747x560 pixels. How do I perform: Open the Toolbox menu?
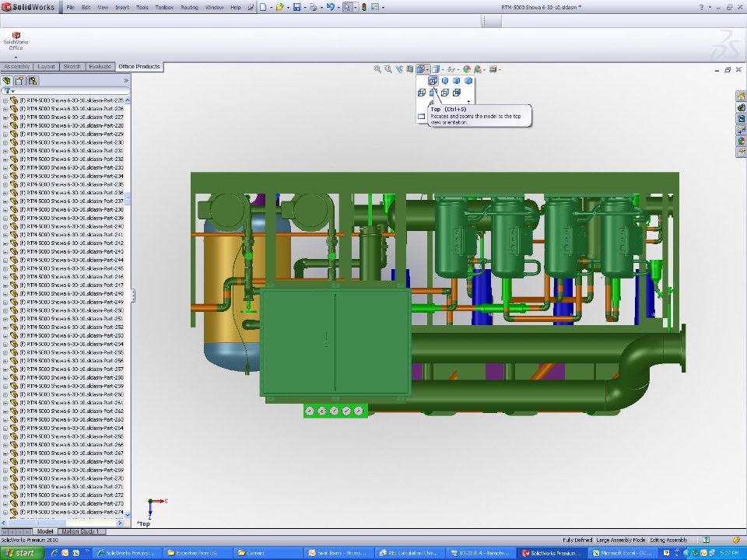pyautogui.click(x=164, y=7)
